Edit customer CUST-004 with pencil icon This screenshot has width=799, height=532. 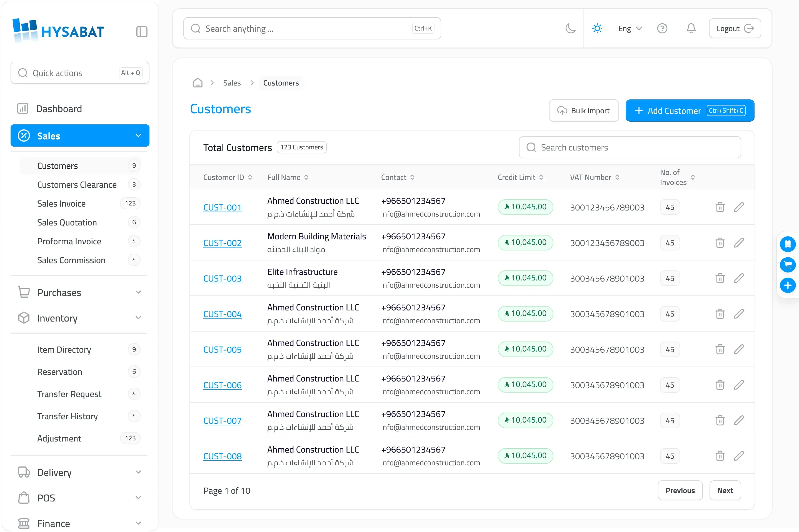(x=739, y=314)
